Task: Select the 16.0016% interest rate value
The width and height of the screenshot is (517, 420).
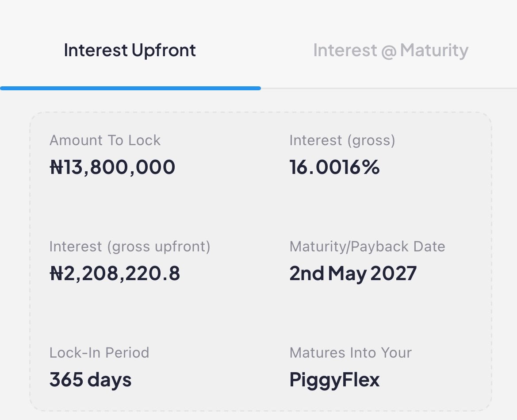Action: point(334,166)
